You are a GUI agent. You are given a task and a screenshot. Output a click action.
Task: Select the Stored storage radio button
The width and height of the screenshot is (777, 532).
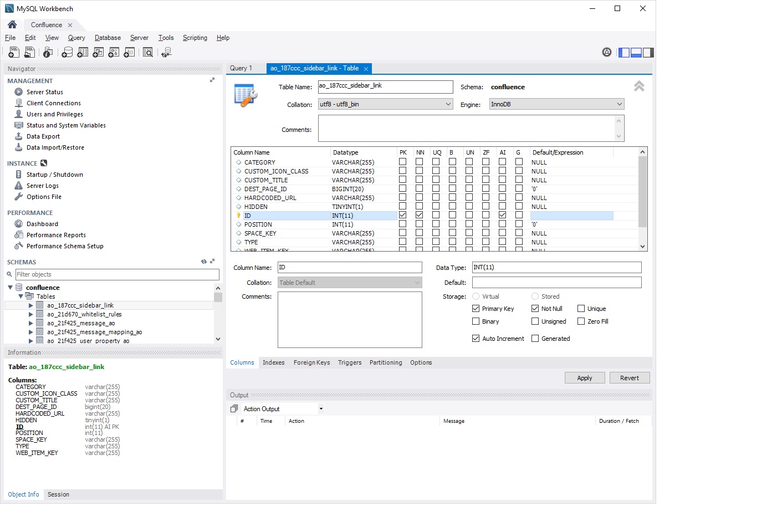(x=535, y=296)
